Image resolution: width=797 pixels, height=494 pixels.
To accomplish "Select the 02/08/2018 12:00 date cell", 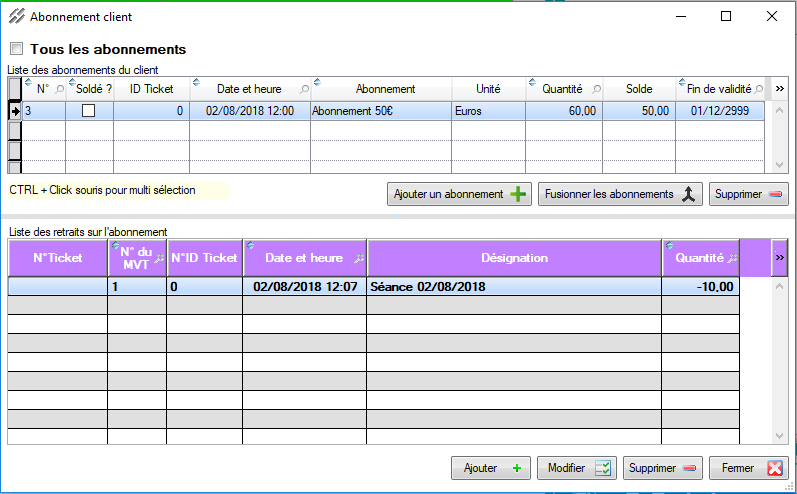I will pyautogui.click(x=250, y=111).
